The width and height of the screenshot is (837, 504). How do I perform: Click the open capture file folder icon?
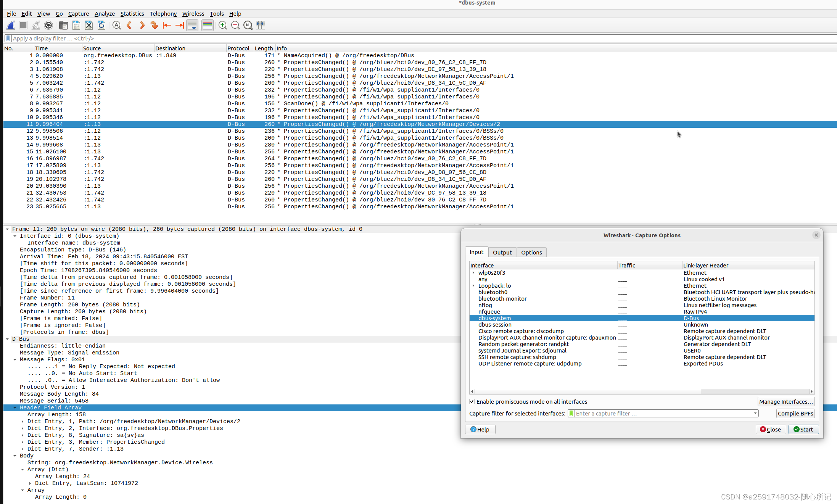pos(63,25)
